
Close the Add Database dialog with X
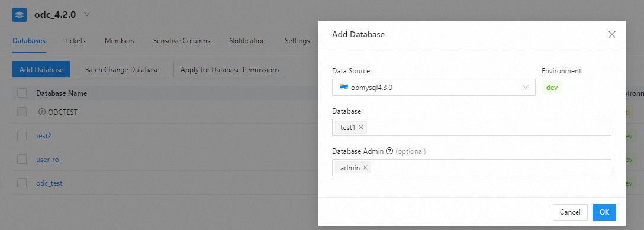pyautogui.click(x=612, y=34)
